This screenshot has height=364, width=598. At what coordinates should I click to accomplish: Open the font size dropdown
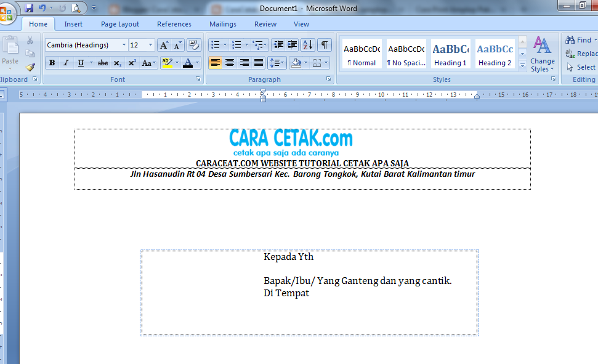pos(151,45)
